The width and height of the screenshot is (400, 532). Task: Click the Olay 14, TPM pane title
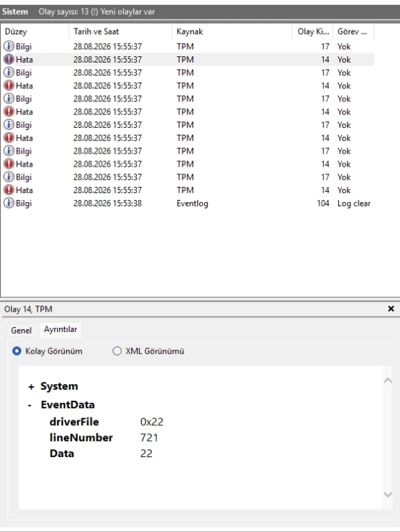(x=28, y=309)
